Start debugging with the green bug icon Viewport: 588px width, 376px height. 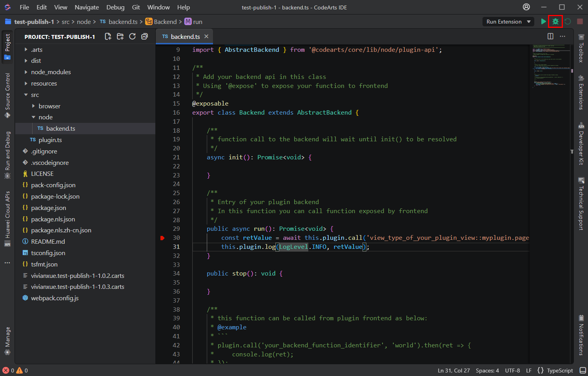click(555, 22)
